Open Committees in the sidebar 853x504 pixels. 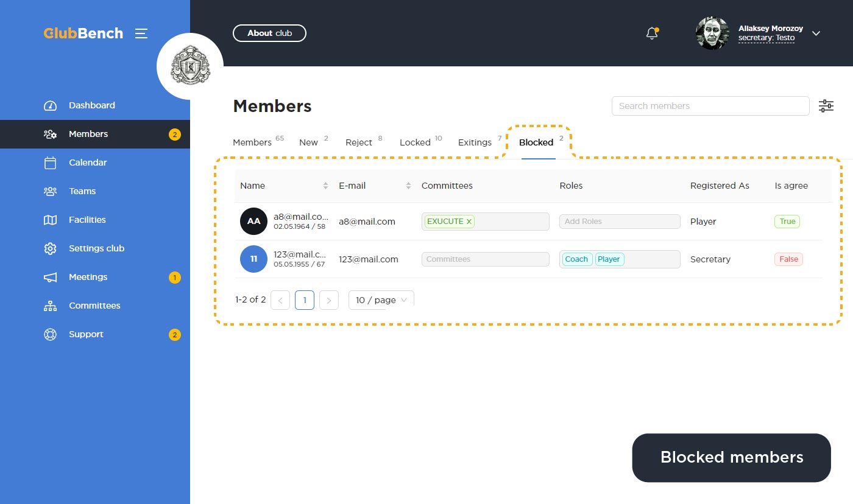94,306
